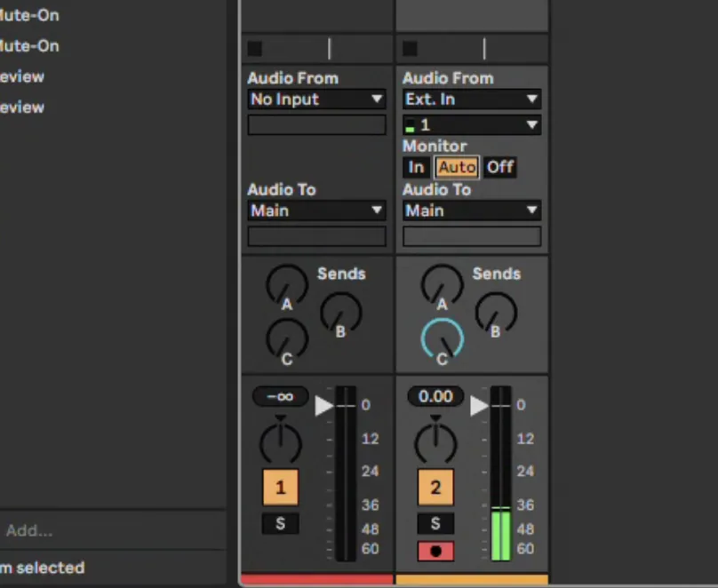The width and height of the screenshot is (718, 588).
Task: Click track 2 pan knob
Action: [435, 443]
